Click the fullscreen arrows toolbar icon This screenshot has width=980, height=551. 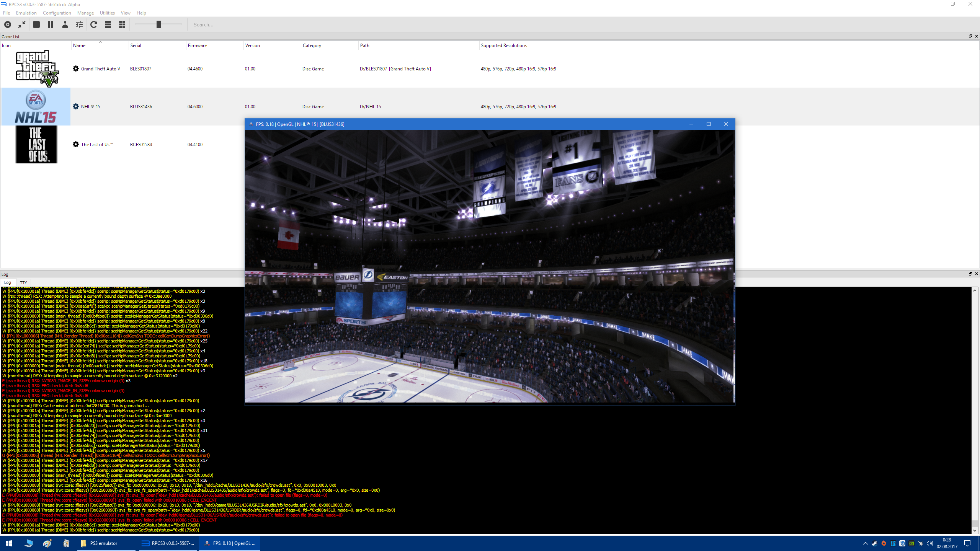(22, 24)
